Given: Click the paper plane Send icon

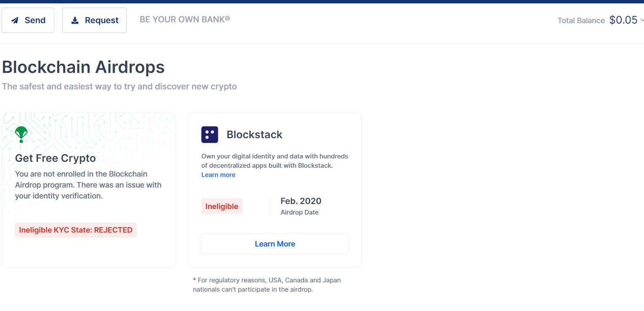Looking at the screenshot, I should pos(15,20).
